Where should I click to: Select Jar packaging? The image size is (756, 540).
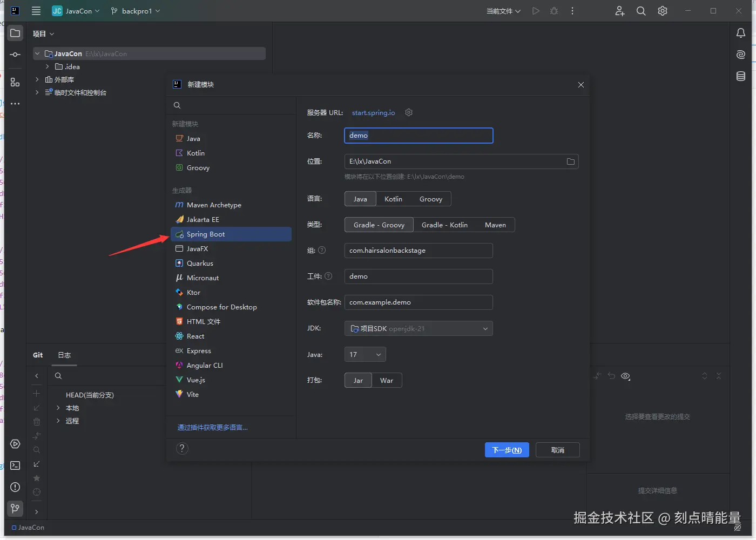[x=358, y=380]
